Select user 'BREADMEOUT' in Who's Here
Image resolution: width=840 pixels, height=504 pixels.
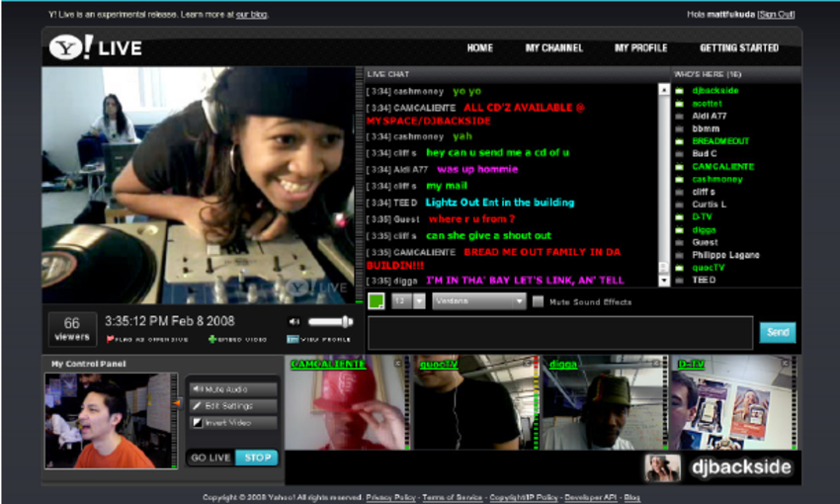click(x=720, y=141)
